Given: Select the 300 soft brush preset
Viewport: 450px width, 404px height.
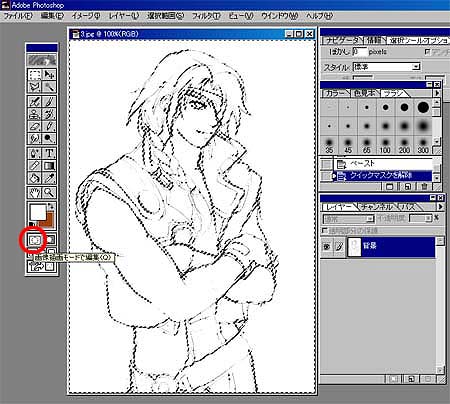Looking at the screenshot, I should (x=423, y=145).
